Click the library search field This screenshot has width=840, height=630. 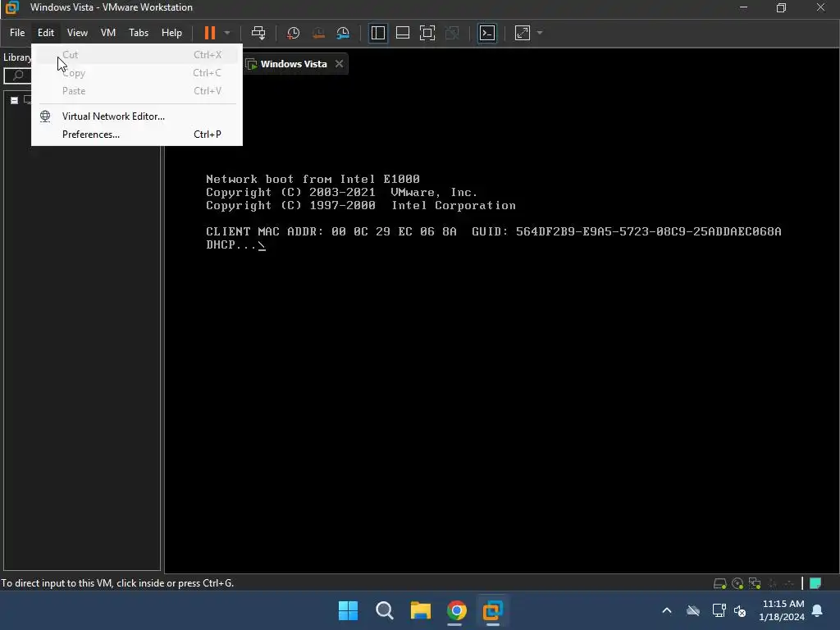pos(17,75)
